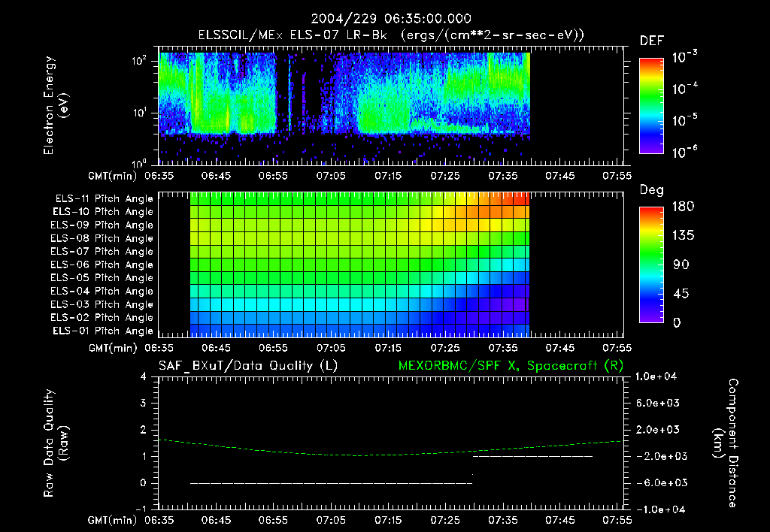Image resolution: width=770 pixels, height=532 pixels.
Task: Click the 06:45 tick under the spectrogram
Action: [216, 176]
